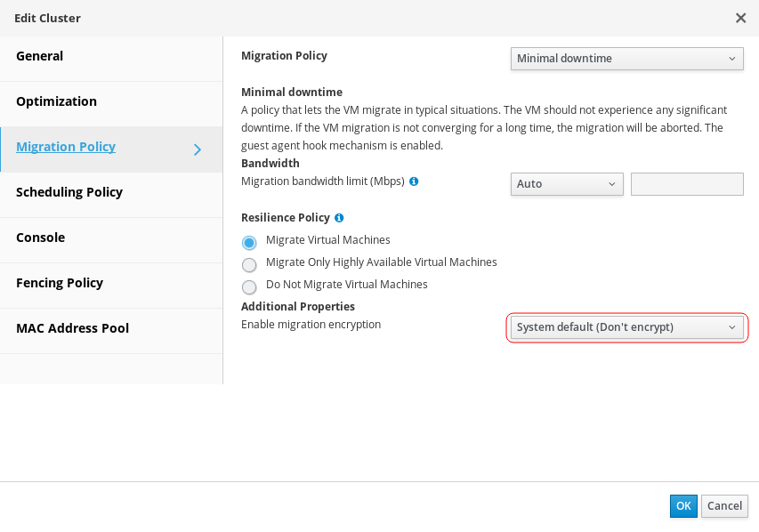Open the Console tab
The height and width of the screenshot is (532, 759).
(x=40, y=238)
